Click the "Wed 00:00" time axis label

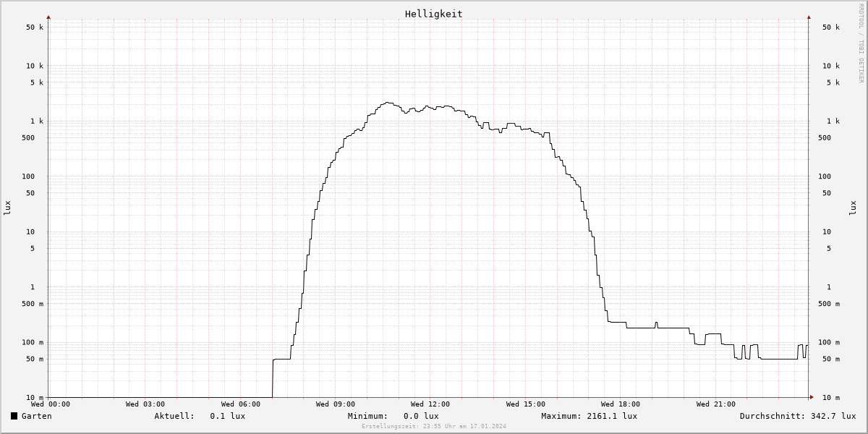coord(51,404)
